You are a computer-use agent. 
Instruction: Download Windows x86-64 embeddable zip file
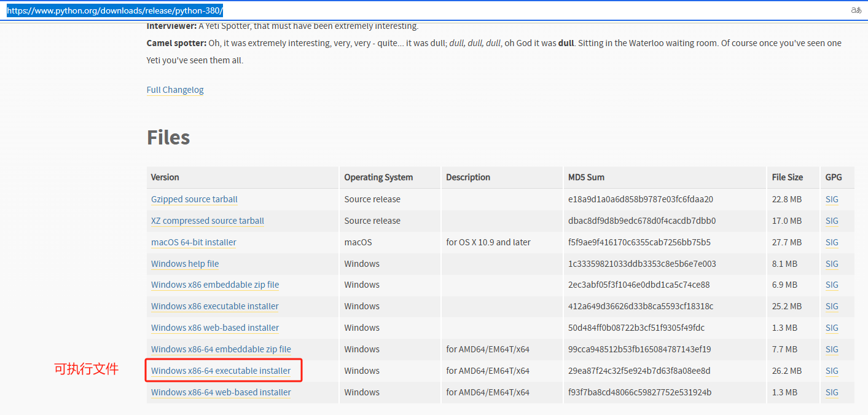click(221, 349)
